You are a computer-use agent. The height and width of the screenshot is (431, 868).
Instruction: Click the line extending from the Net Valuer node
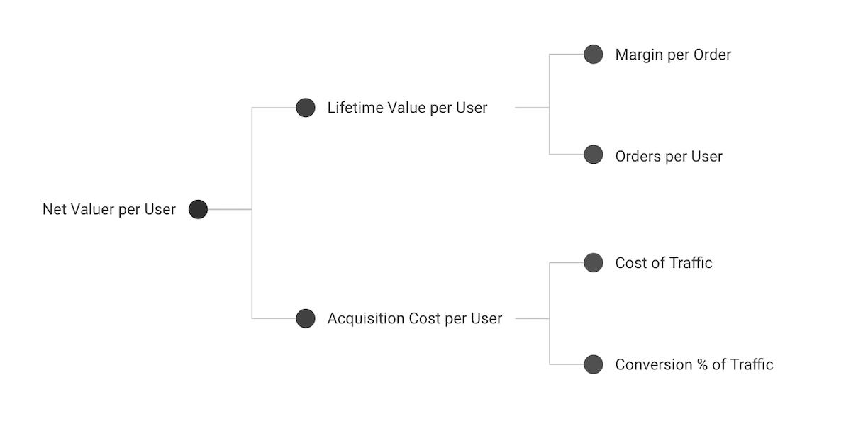pyautogui.click(x=230, y=210)
